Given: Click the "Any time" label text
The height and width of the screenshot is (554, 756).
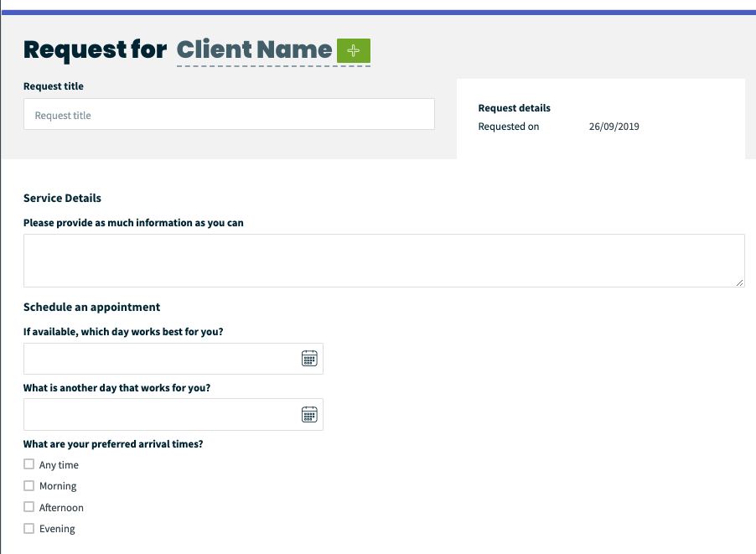Looking at the screenshot, I should pos(59,464).
